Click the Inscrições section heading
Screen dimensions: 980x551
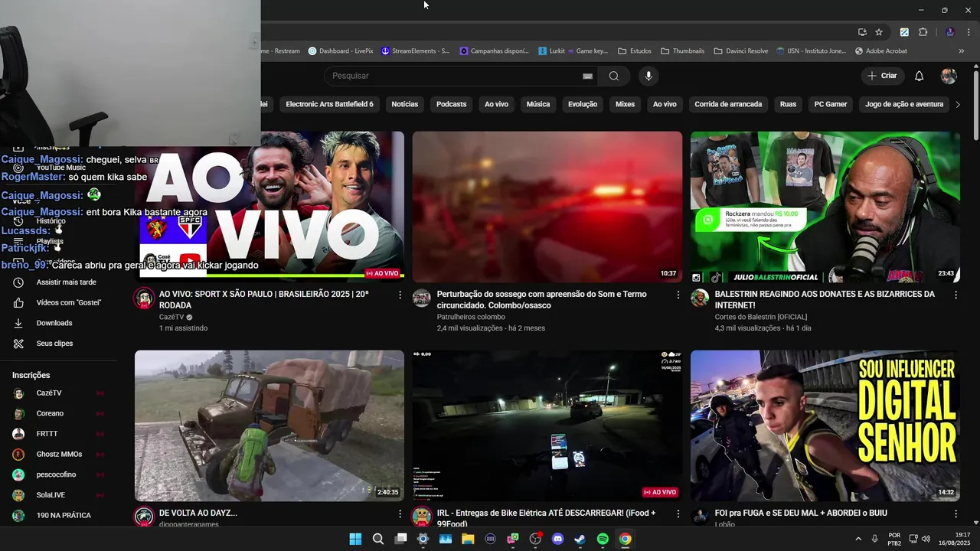31,376
